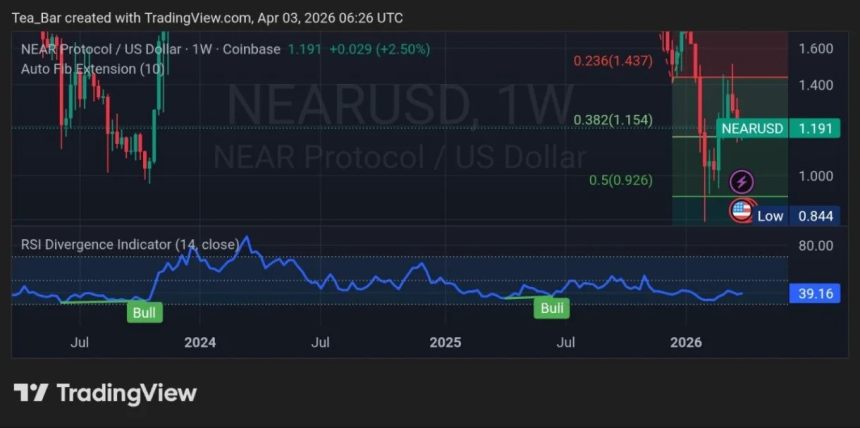Select the 0.236(1.437) Fib level label

[613, 60]
